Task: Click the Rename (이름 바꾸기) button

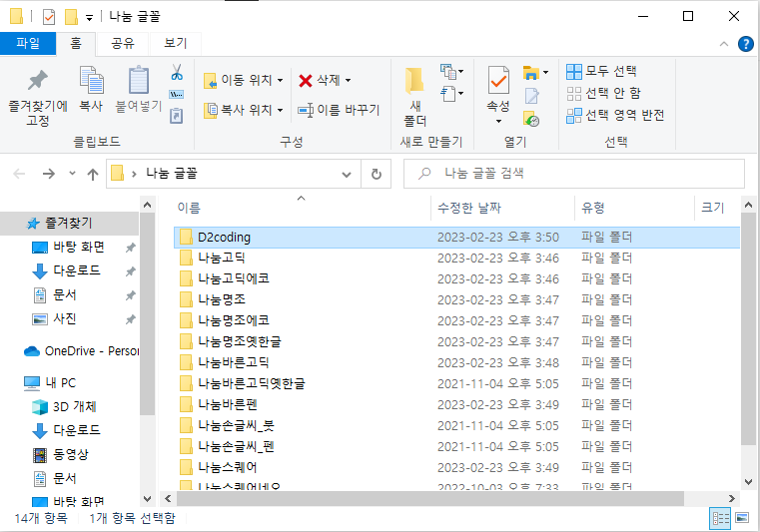Action: pyautogui.click(x=339, y=110)
